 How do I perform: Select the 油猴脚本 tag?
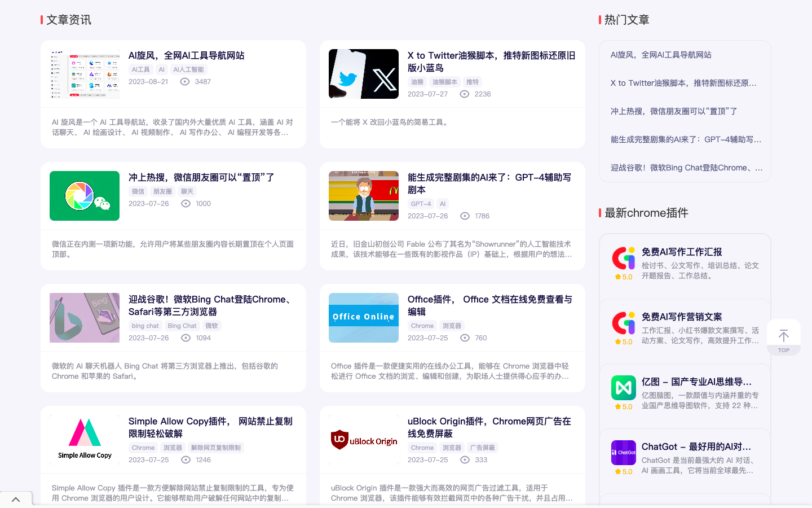445,82
